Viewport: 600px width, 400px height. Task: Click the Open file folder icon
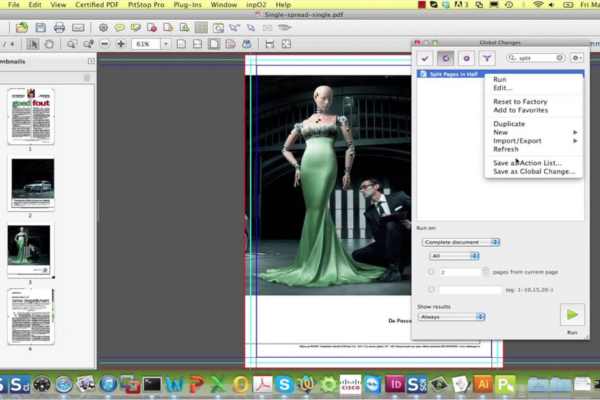(x=22, y=27)
